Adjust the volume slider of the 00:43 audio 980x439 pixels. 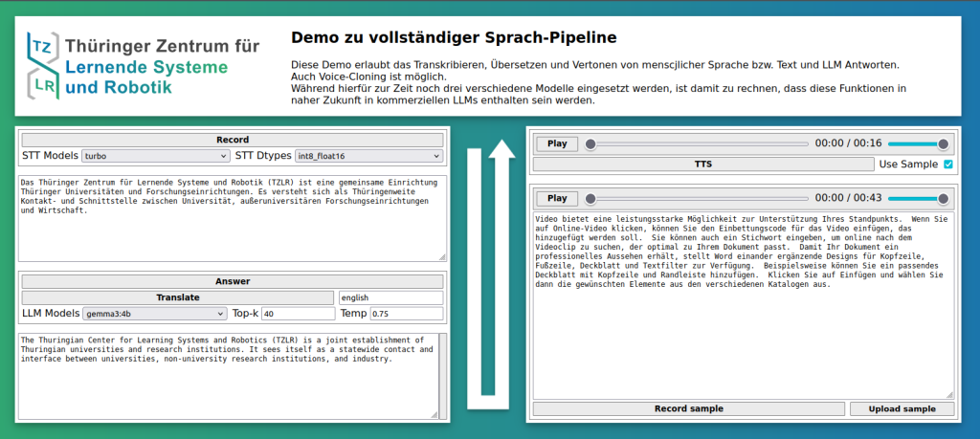(918, 199)
